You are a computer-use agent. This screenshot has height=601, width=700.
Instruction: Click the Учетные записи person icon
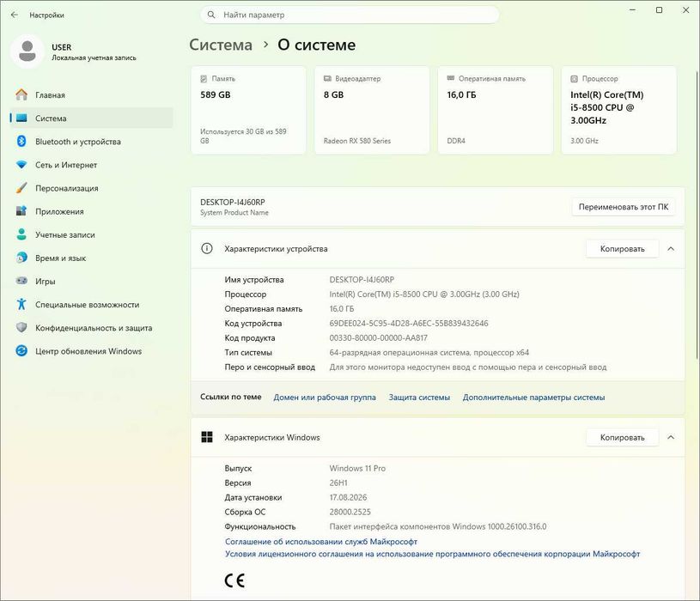pyautogui.click(x=21, y=234)
